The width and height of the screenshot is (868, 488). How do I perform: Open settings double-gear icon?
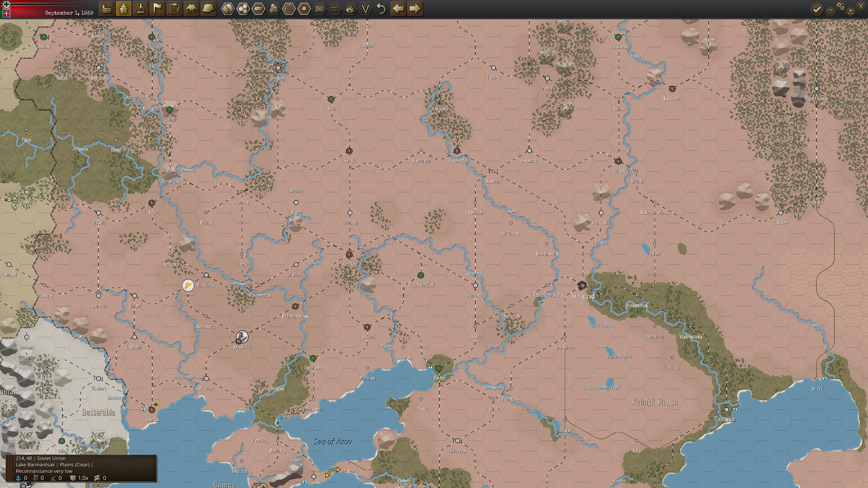[x=841, y=6]
